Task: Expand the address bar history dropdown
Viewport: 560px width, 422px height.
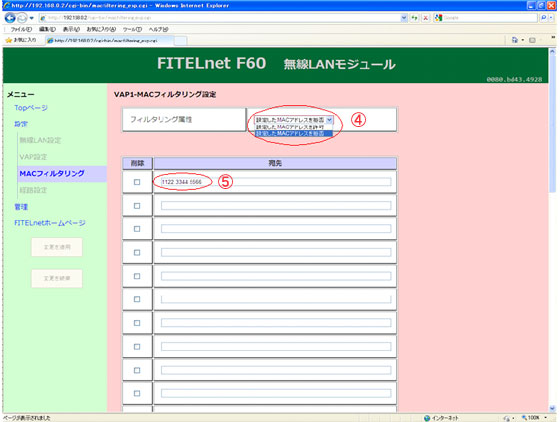Action: pos(404,17)
